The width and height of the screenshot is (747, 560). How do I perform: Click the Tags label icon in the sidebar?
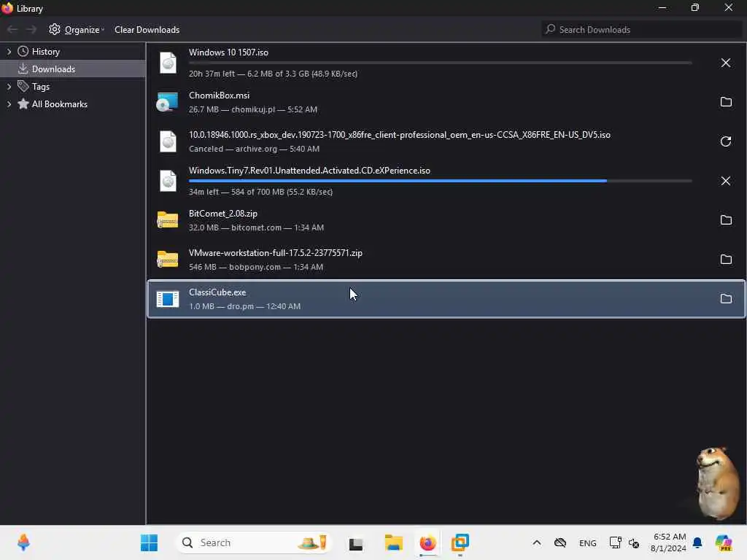23,86
